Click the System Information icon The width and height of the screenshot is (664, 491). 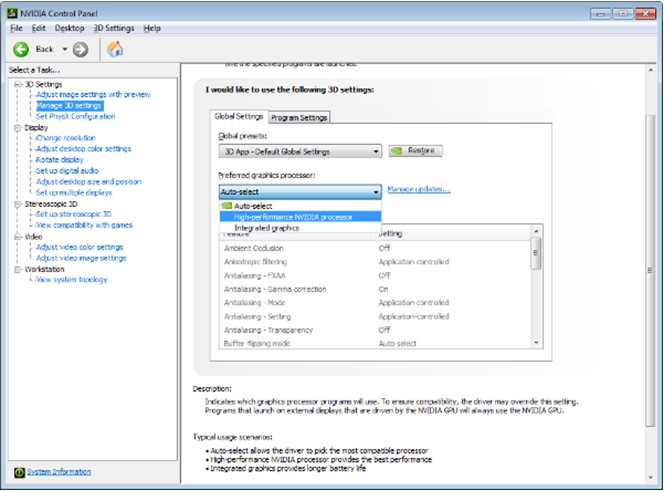(x=19, y=472)
